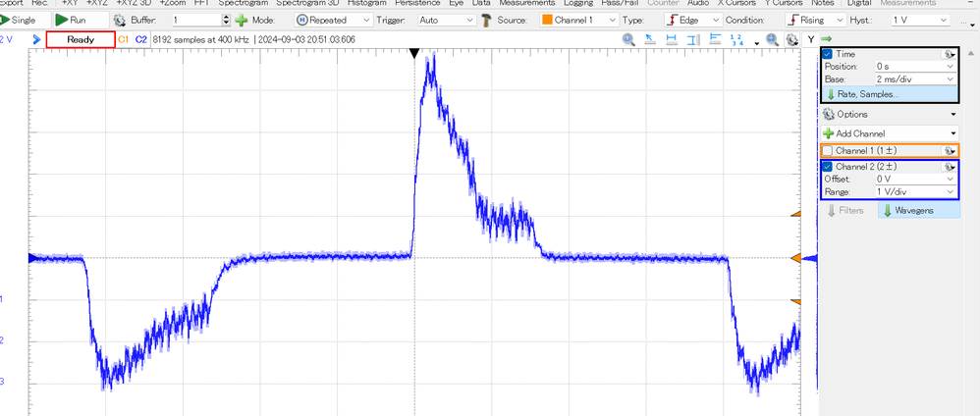Expand Rate, Samples... section
This screenshot has height=416, width=980.
(889, 94)
